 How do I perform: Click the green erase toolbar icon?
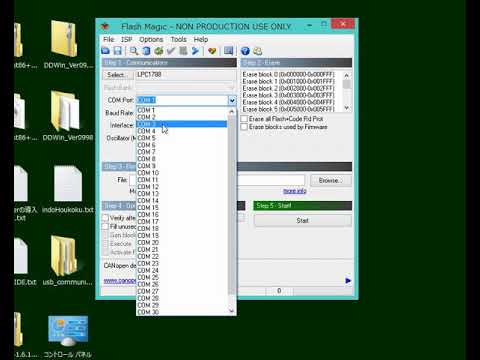tap(159, 51)
